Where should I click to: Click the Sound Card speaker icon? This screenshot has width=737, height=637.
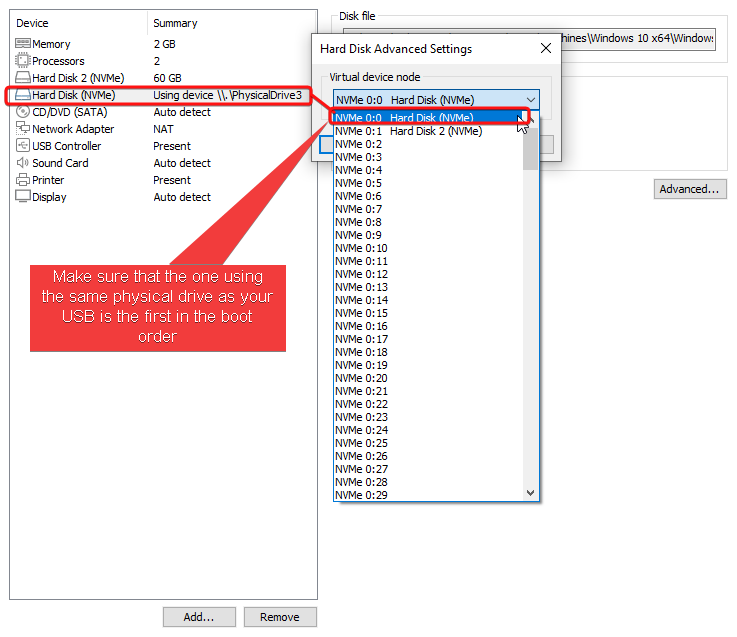[x=23, y=163]
